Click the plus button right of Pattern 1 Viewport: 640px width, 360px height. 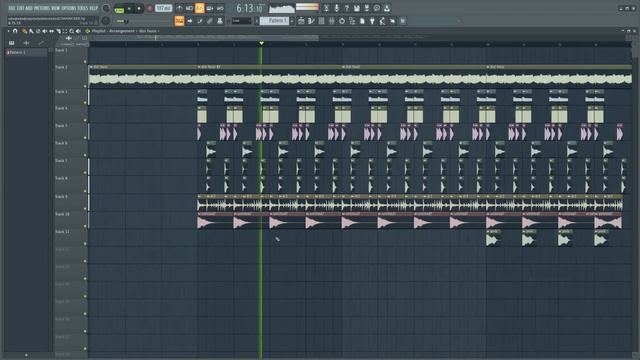[x=292, y=21]
